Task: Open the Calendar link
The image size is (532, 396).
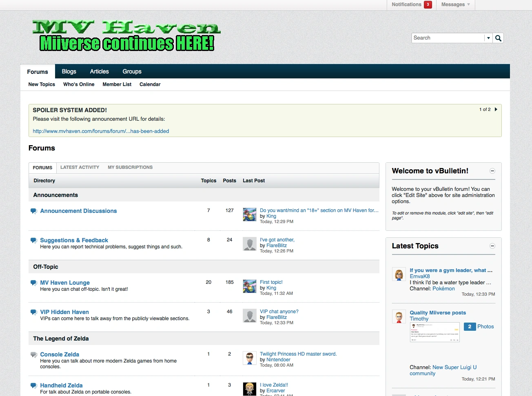Action: tap(150, 84)
